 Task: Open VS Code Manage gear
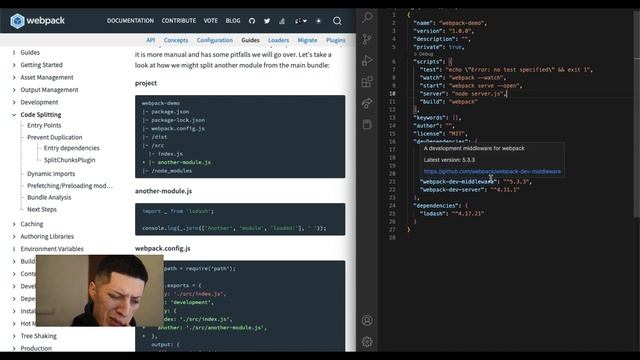coord(367,342)
